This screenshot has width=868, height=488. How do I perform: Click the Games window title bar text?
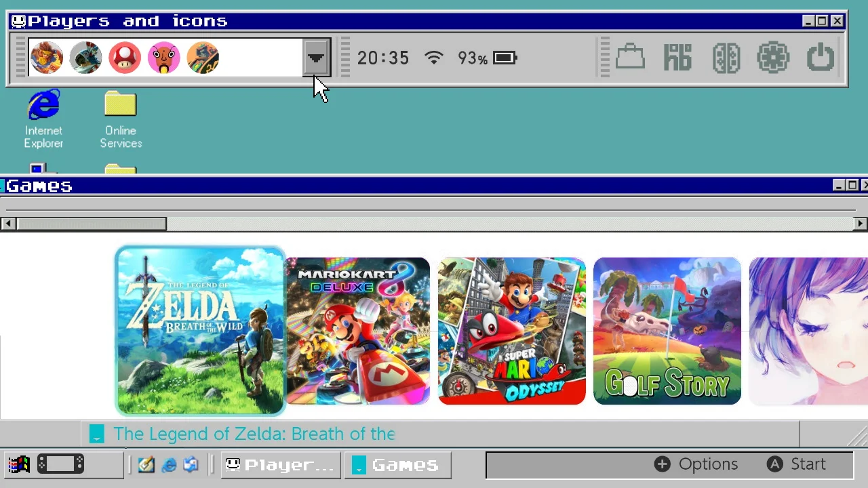[39, 186]
